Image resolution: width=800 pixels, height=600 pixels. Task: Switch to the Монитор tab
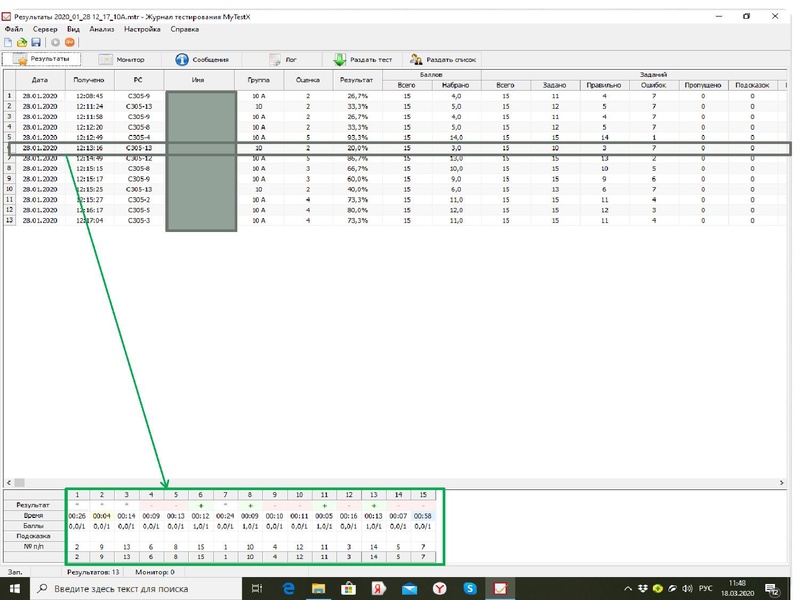pyautogui.click(x=121, y=60)
